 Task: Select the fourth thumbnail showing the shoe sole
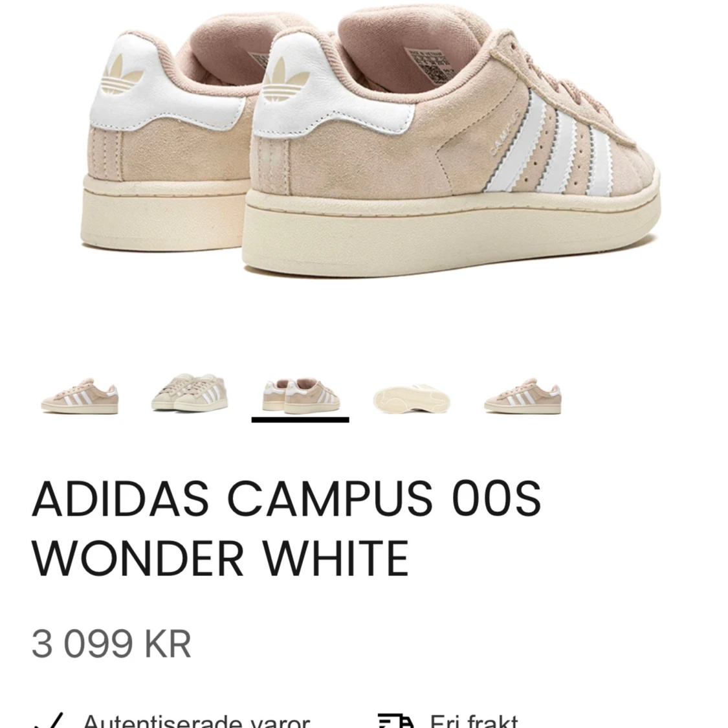pos(412,399)
